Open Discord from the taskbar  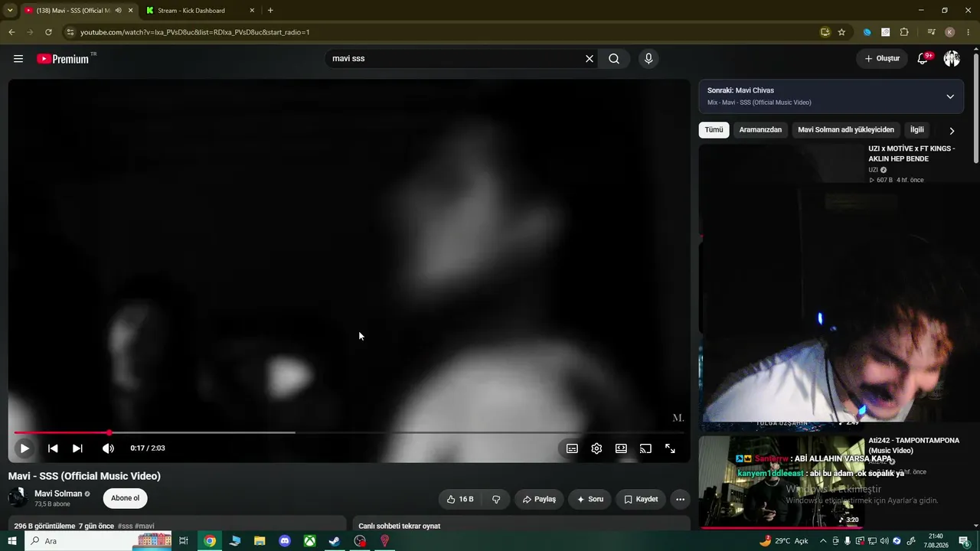click(285, 541)
